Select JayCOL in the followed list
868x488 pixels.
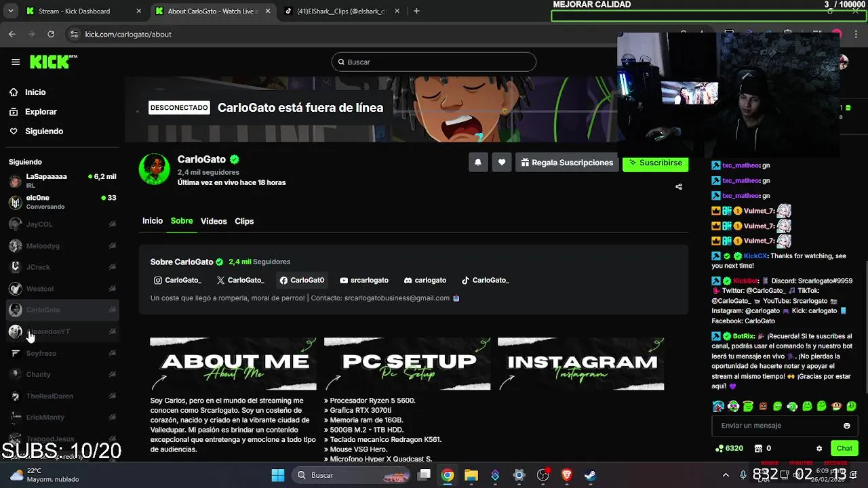click(62, 224)
